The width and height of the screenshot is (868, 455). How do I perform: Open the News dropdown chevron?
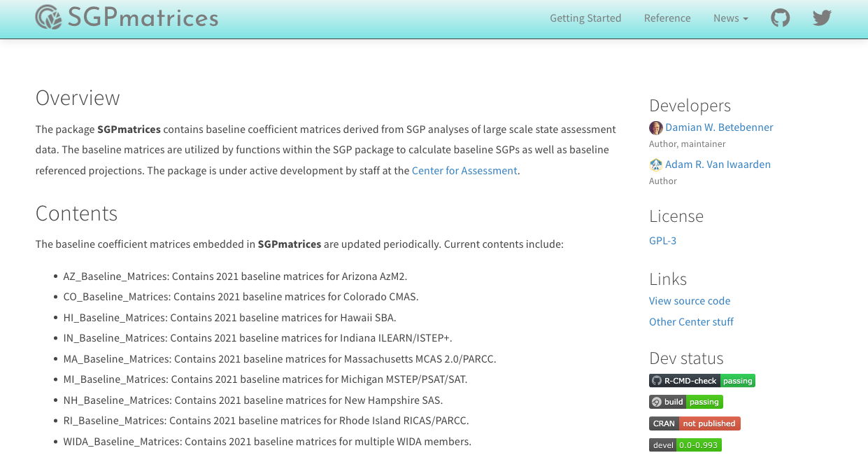click(x=745, y=18)
